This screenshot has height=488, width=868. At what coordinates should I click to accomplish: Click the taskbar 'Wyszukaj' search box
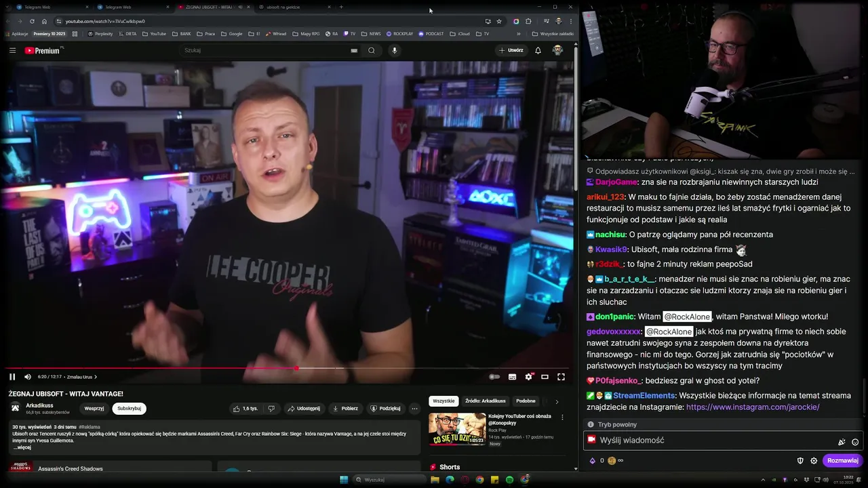389,480
